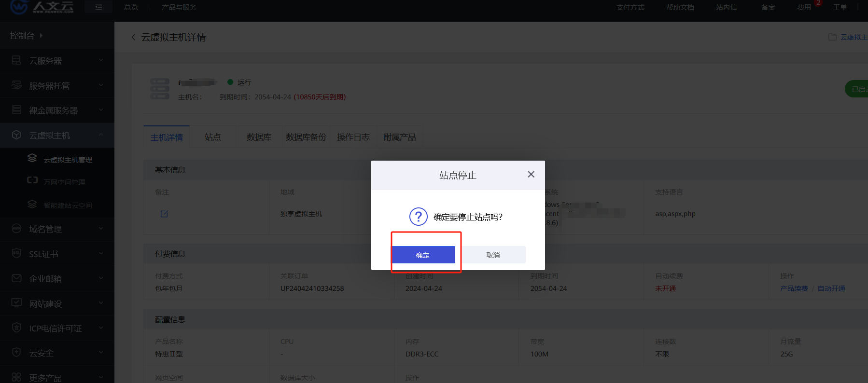
Task: Select 云虚拟主机管理 in the sidebar
Action: coord(68,160)
